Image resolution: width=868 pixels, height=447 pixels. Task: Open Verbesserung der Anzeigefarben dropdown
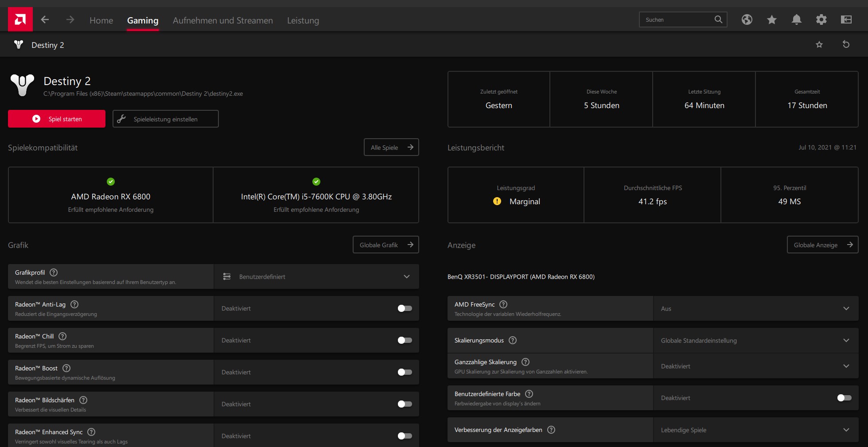click(x=755, y=430)
